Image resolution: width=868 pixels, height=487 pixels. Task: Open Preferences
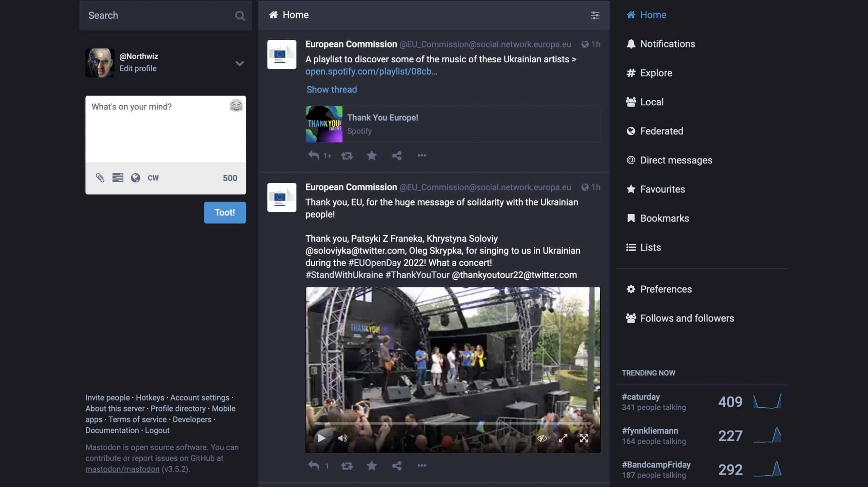coord(659,289)
